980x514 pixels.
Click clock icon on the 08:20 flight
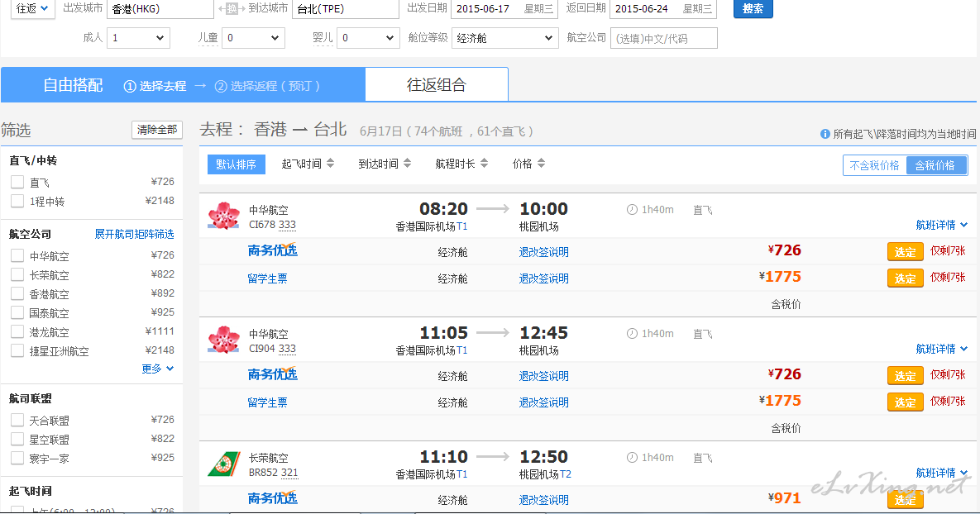pyautogui.click(x=632, y=210)
